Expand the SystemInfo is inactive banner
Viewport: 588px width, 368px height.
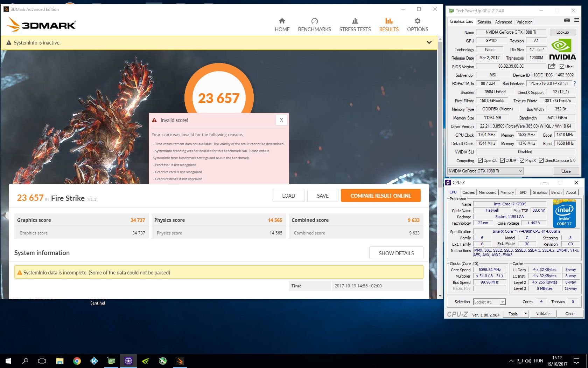(429, 43)
